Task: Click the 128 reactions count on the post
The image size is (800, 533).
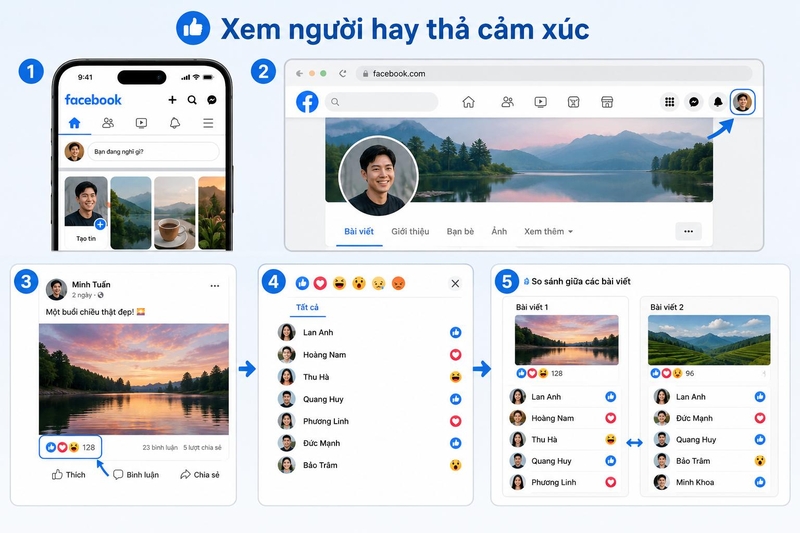Action: [x=70, y=447]
